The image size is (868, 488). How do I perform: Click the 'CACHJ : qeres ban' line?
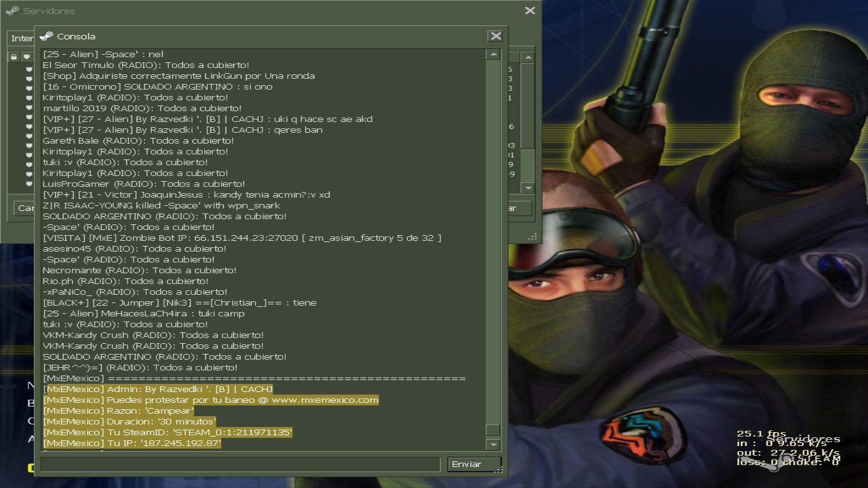(182, 130)
